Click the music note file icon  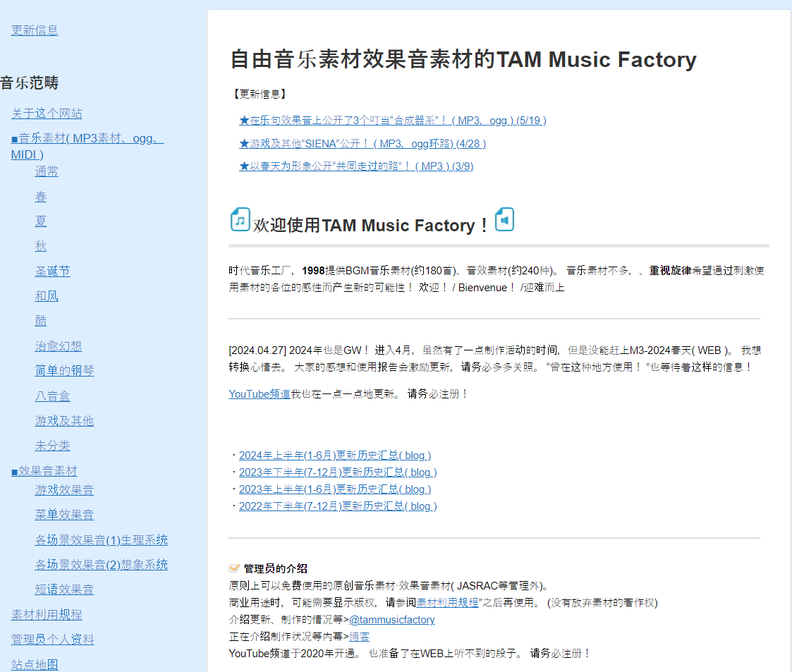[x=240, y=219]
